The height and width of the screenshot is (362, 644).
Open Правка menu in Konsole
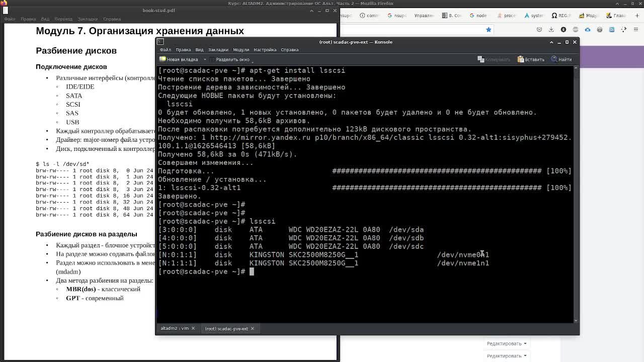[x=183, y=50]
